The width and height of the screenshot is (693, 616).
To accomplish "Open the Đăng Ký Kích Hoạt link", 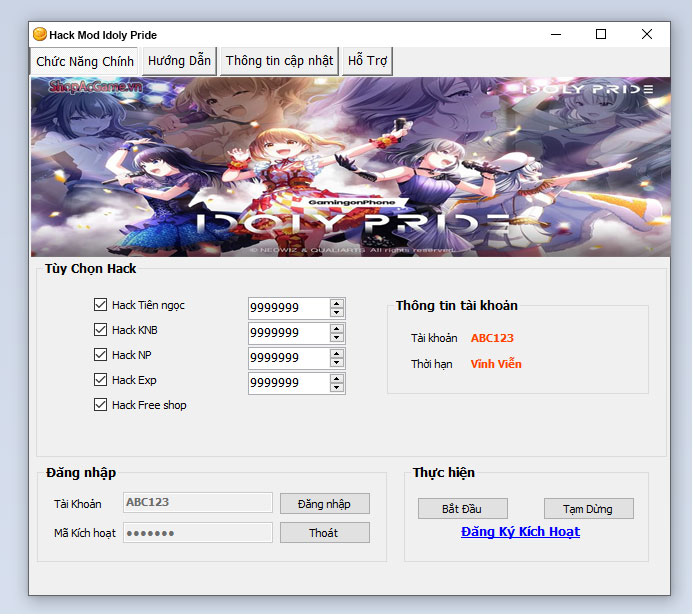I will [x=520, y=532].
